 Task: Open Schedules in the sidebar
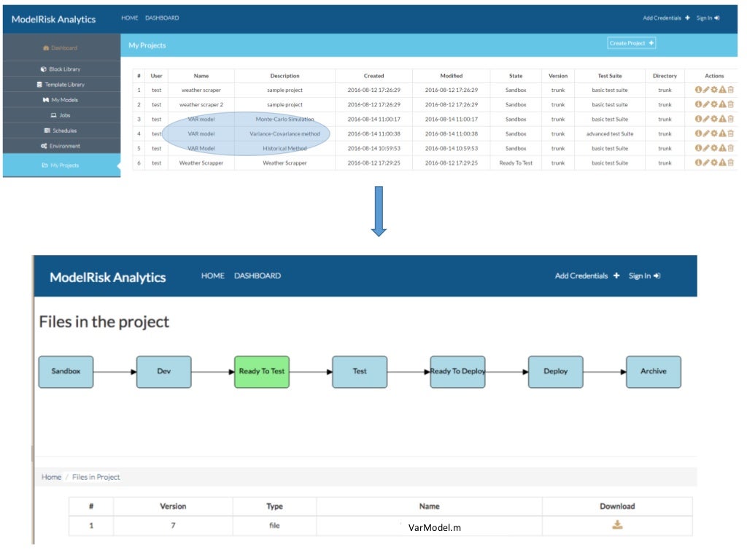point(61,131)
